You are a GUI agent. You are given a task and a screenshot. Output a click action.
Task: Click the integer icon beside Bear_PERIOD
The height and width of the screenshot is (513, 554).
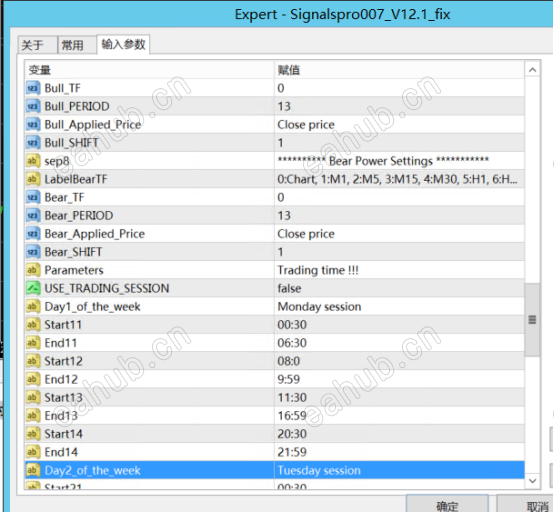tap(33, 216)
